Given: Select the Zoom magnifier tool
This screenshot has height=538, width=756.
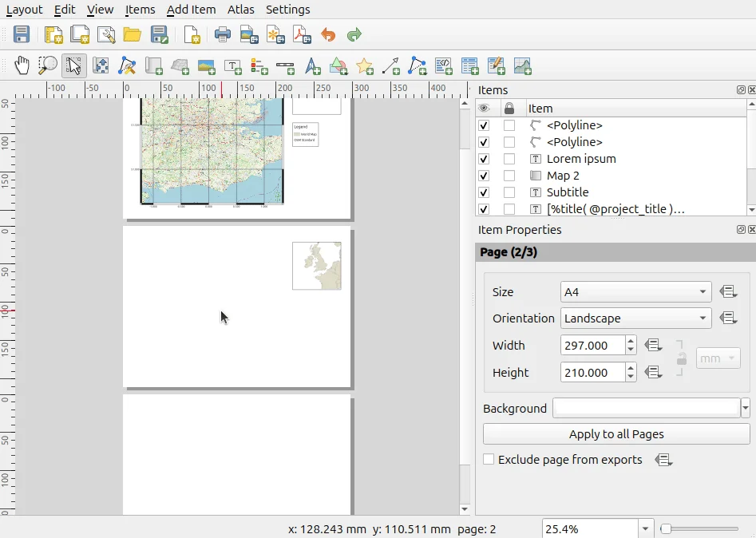Looking at the screenshot, I should [48, 65].
